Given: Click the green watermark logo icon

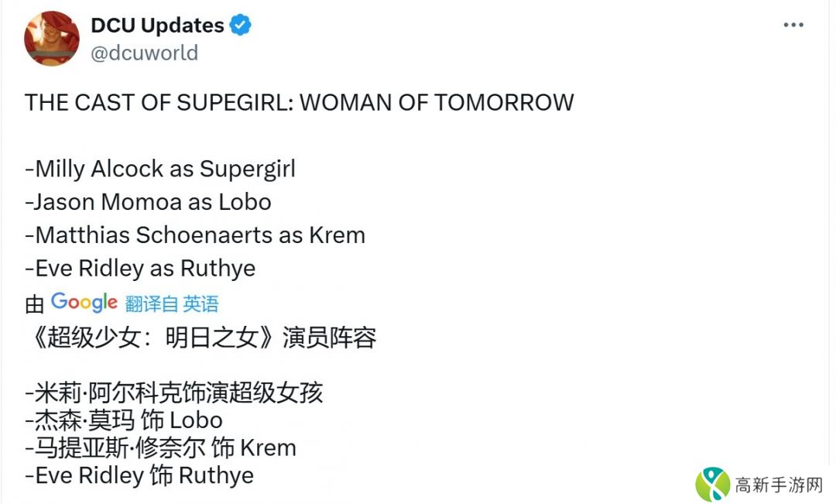Looking at the screenshot, I should [712, 484].
